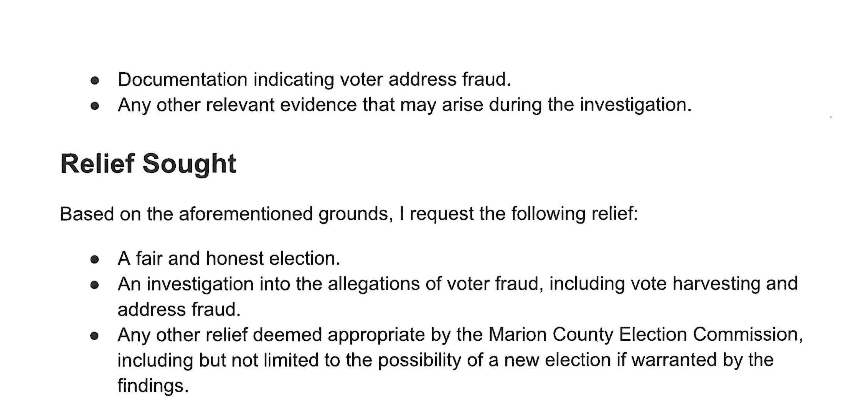Click the bullet before "Any other relief deemed appropriate"
Screen dimensions: 868x411
[x=95, y=336]
